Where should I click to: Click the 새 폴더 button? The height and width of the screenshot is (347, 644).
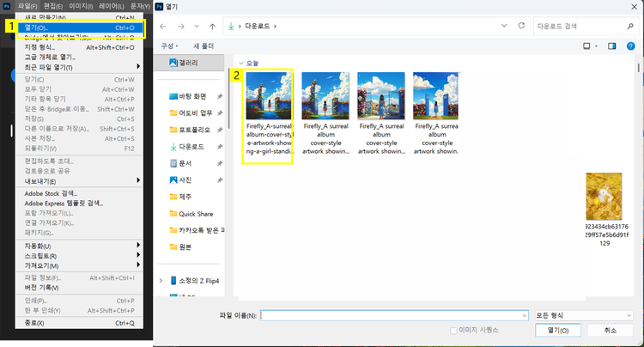click(204, 46)
